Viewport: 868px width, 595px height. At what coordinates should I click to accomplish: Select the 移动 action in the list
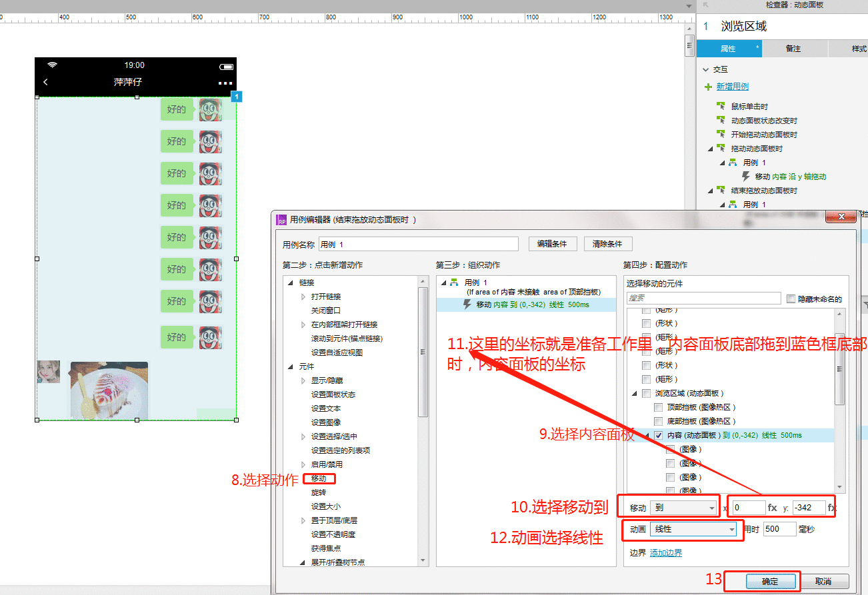tap(319, 478)
